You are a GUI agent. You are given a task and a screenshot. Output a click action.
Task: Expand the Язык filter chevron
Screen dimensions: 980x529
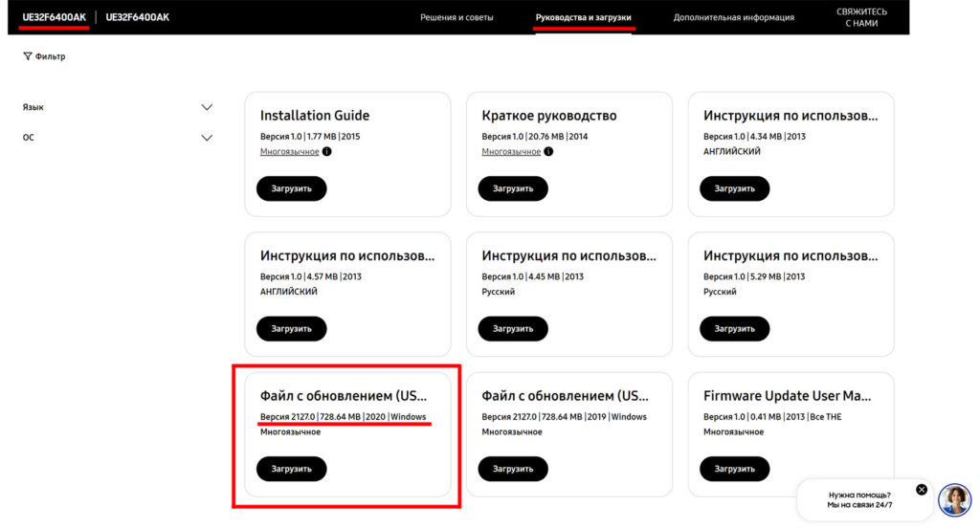click(207, 107)
